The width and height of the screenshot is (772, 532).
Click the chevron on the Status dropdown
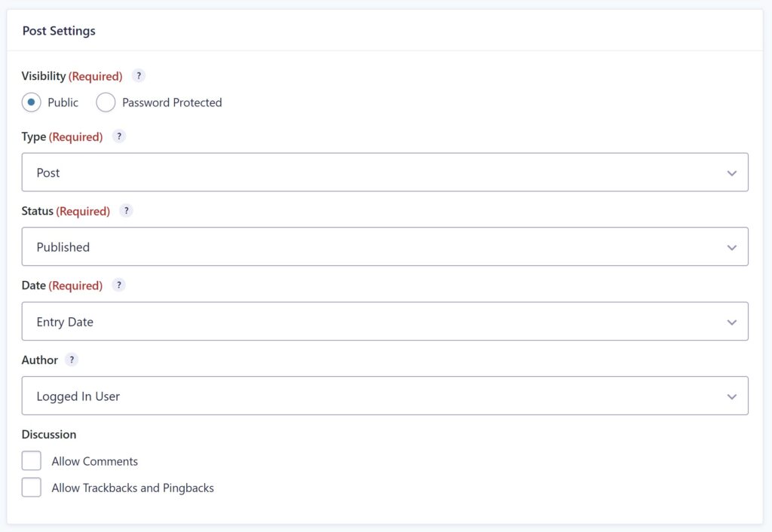tap(731, 246)
